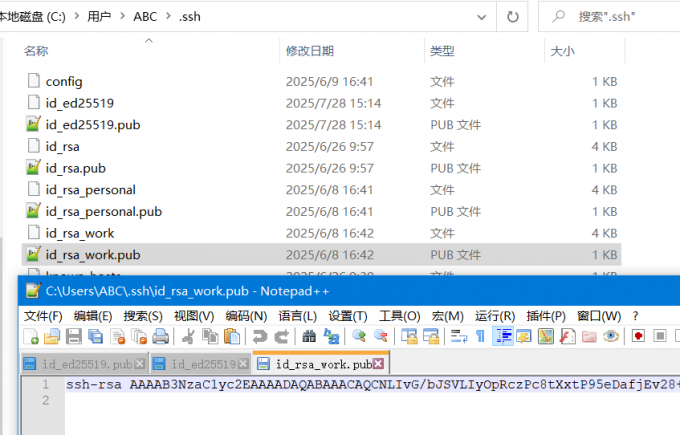Toggle word wrap in the editor
The image size is (680, 435).
click(x=459, y=337)
